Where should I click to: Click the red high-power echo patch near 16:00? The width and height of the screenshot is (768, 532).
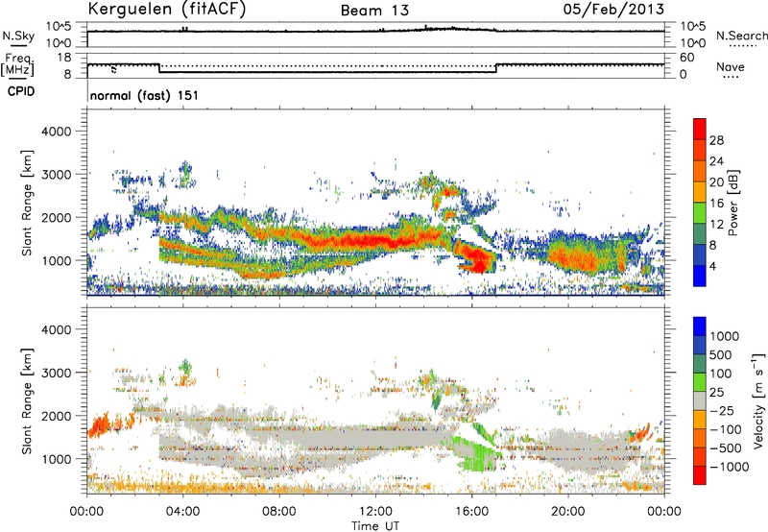(474, 258)
